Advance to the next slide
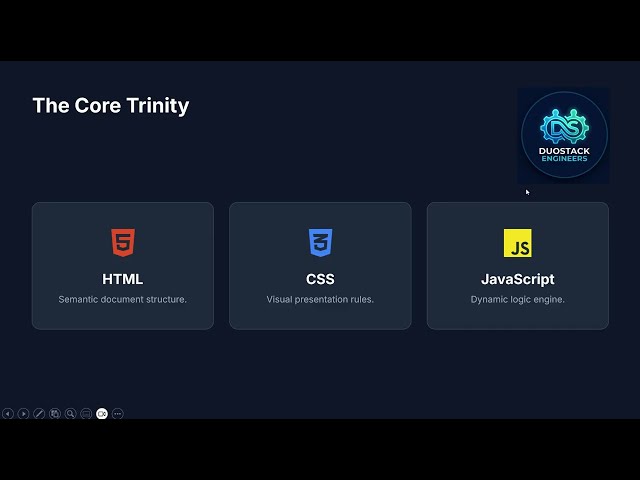 coord(23,413)
